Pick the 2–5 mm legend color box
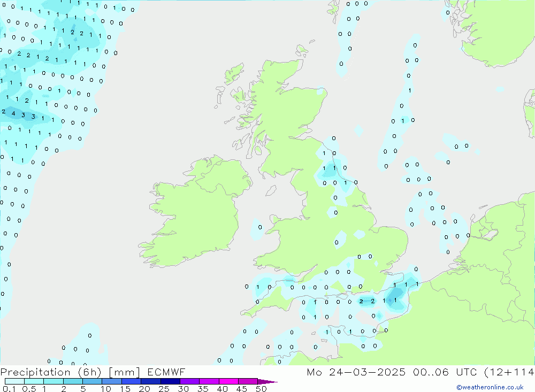 coord(73,381)
